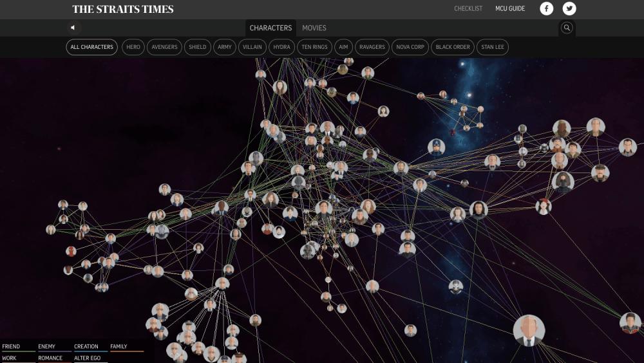Screen dimensions: 644x363
Task: Mute sound with the speaker icon
Action: click(x=73, y=28)
